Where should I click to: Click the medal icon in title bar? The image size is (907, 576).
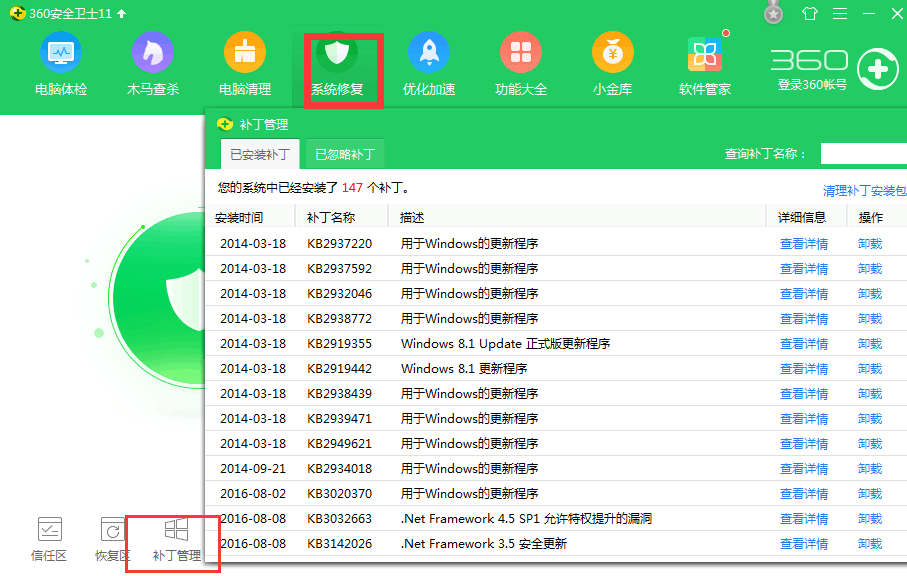[x=773, y=13]
